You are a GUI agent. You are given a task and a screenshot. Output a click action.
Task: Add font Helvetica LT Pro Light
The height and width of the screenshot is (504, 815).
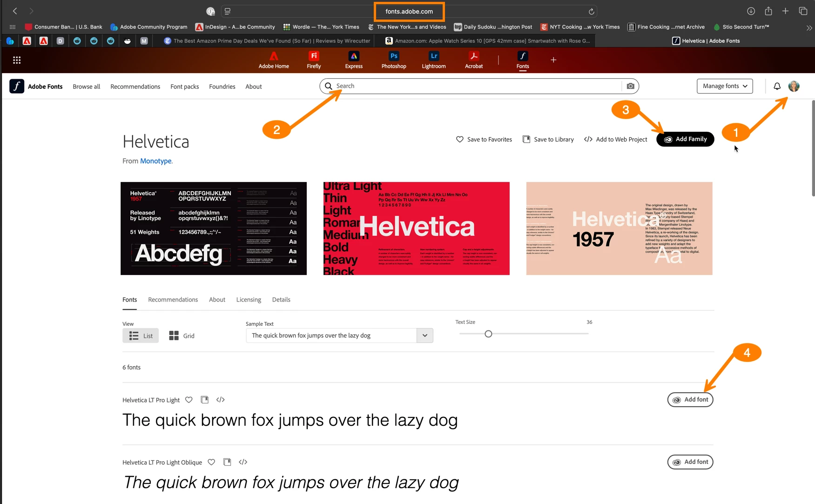pyautogui.click(x=690, y=400)
